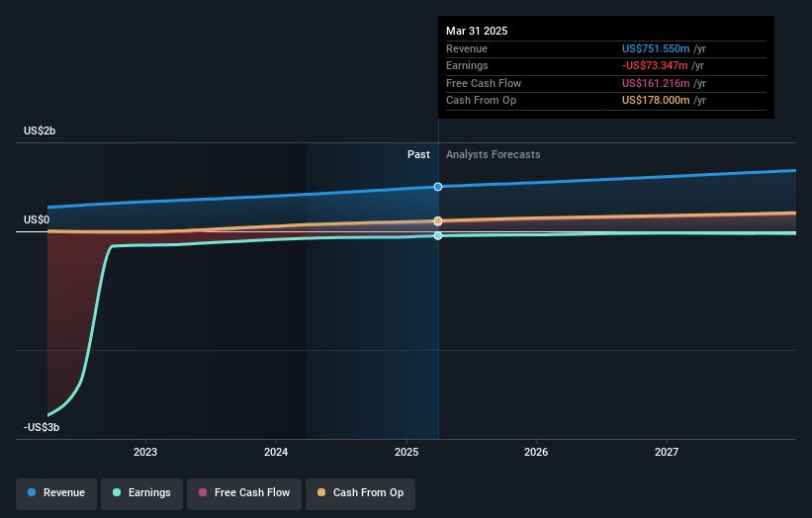Image resolution: width=812 pixels, height=518 pixels.
Task: Click the Analysts Forecasts label
Action: (493, 155)
